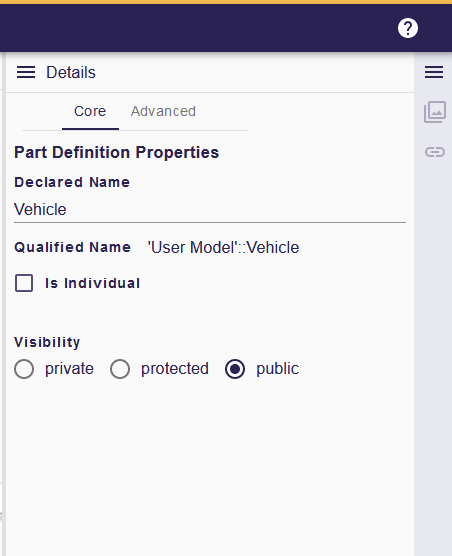452x556 pixels.
Task: Edit the Declared Name field containing Vehicle
Action: pos(210,209)
